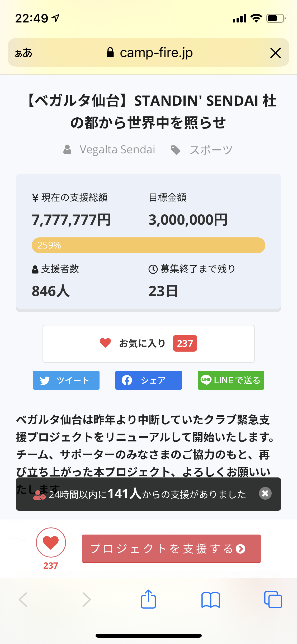297x644 pixels.
Task: Share on Facebook with シェア button
Action: click(x=148, y=380)
